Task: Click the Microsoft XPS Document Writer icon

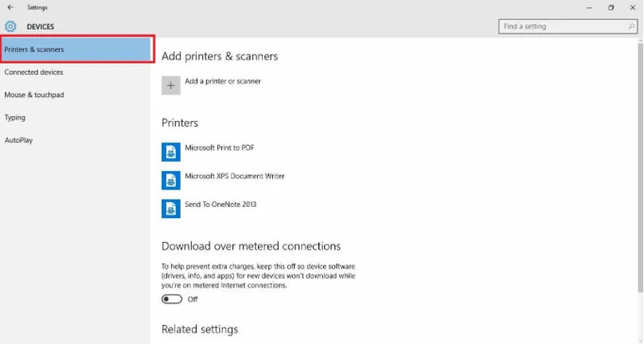Action: [171, 181]
